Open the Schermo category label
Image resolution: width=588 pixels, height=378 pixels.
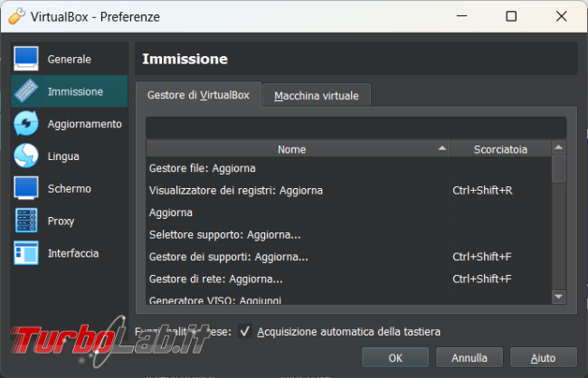[x=70, y=189]
